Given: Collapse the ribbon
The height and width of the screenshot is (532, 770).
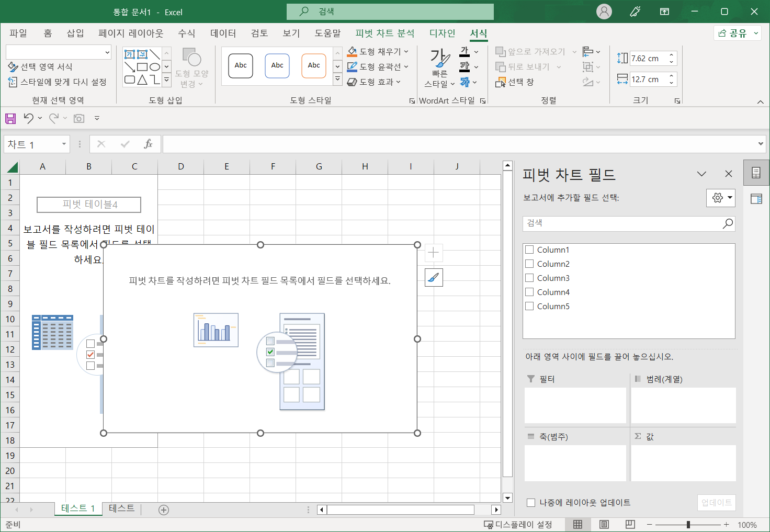Looking at the screenshot, I should [761, 101].
